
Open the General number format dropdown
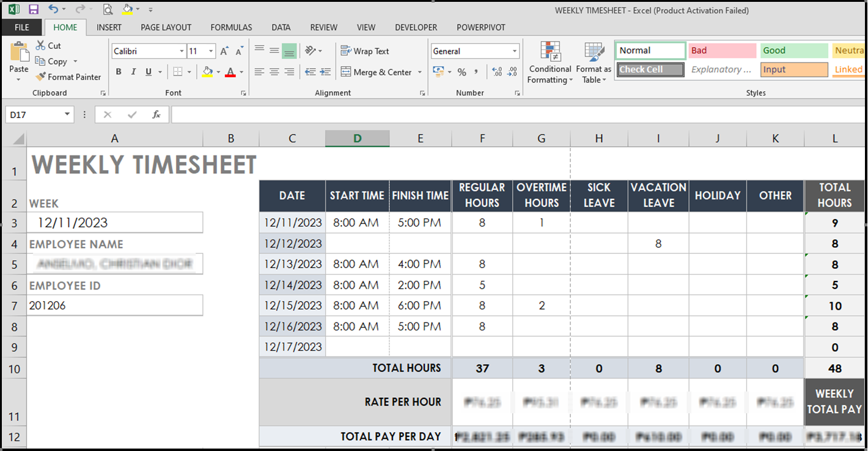click(515, 51)
